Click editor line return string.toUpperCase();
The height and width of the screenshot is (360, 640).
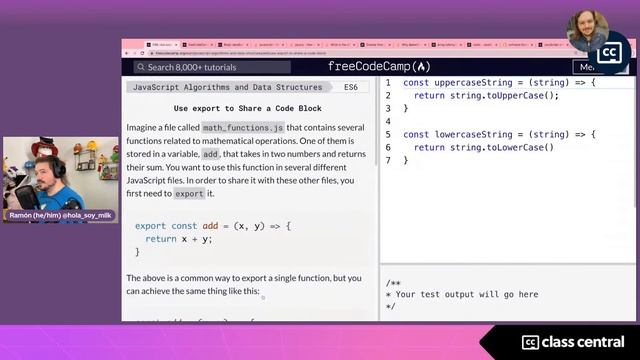[x=486, y=96]
